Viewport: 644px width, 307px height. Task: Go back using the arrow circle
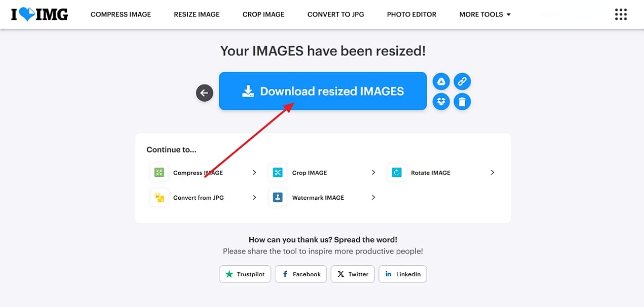[x=205, y=93]
